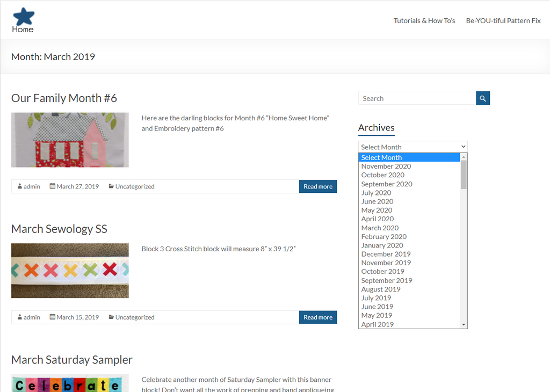
Task: Open the March Saturday Sampler post title
Action: click(71, 360)
